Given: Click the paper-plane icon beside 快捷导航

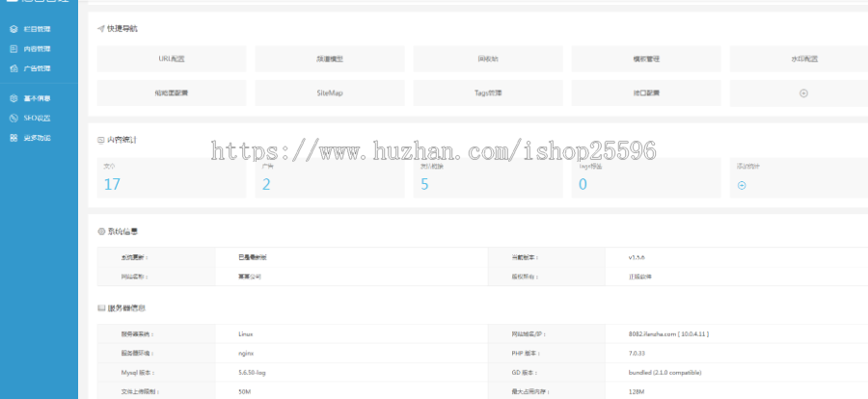Looking at the screenshot, I should coord(100,29).
